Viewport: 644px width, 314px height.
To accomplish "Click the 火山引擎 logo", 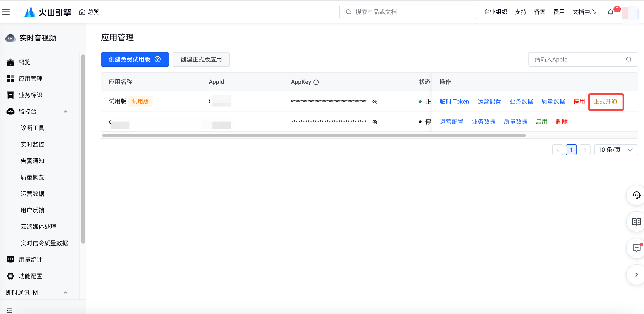I will point(48,12).
